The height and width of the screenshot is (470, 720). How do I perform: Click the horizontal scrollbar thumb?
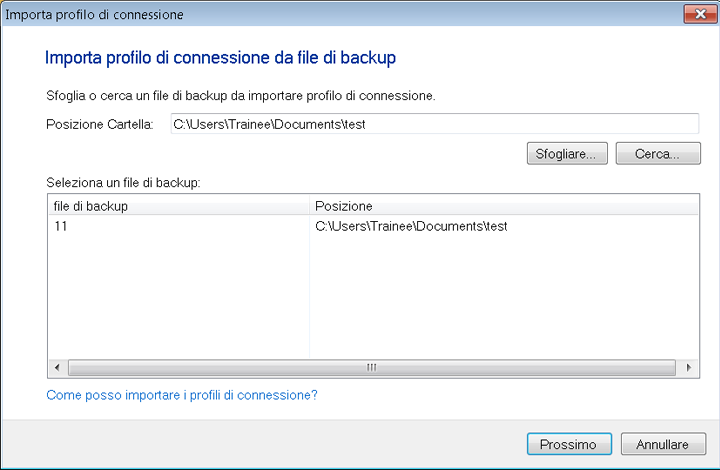tap(372, 368)
